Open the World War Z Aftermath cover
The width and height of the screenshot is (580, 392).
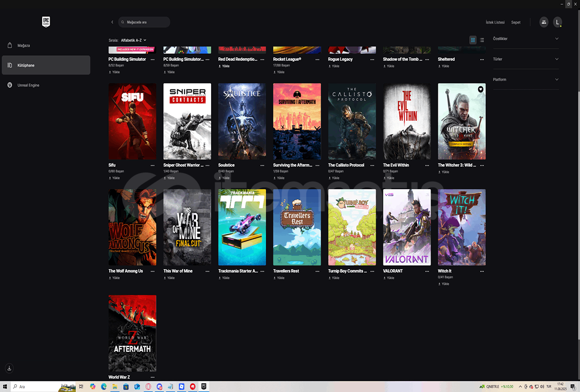(132, 333)
